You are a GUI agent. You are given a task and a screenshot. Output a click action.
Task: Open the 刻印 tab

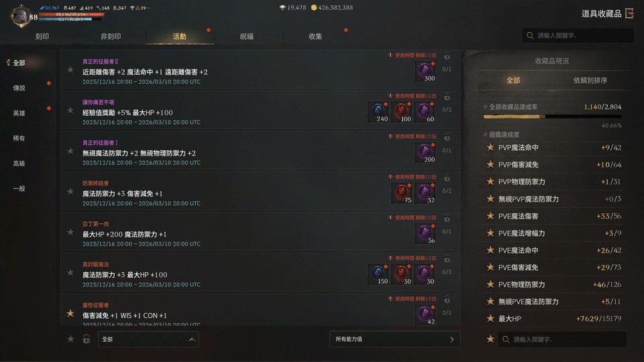[x=42, y=36]
